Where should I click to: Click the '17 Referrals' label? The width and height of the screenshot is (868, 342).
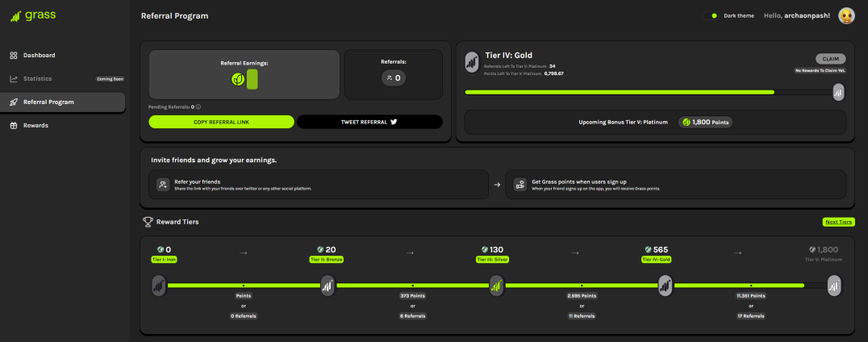[x=751, y=316]
